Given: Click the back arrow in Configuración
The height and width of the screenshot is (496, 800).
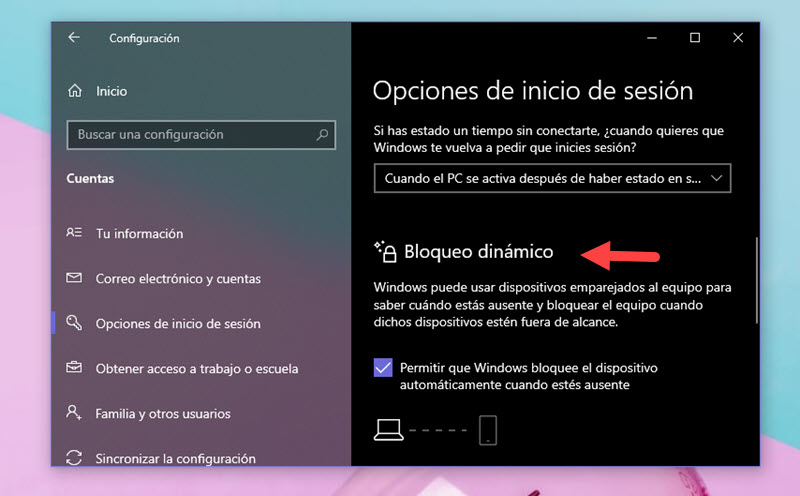Looking at the screenshot, I should click(x=74, y=38).
